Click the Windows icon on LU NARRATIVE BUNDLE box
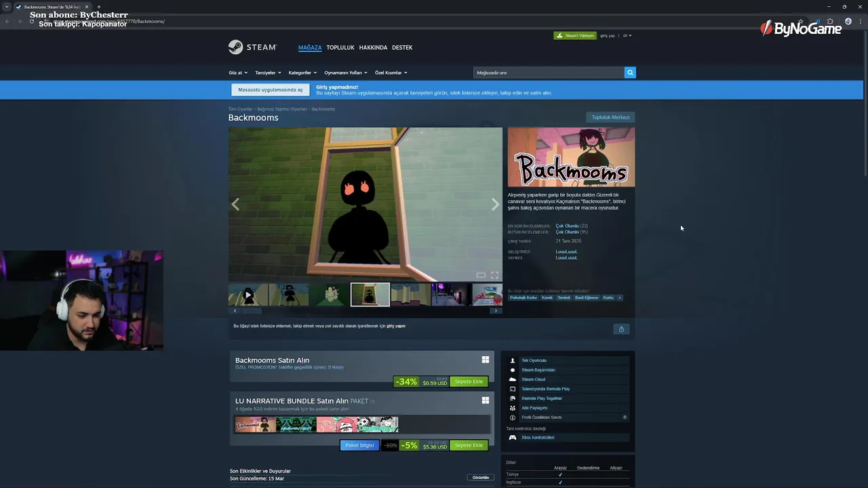The width and height of the screenshot is (868, 488). click(x=486, y=401)
